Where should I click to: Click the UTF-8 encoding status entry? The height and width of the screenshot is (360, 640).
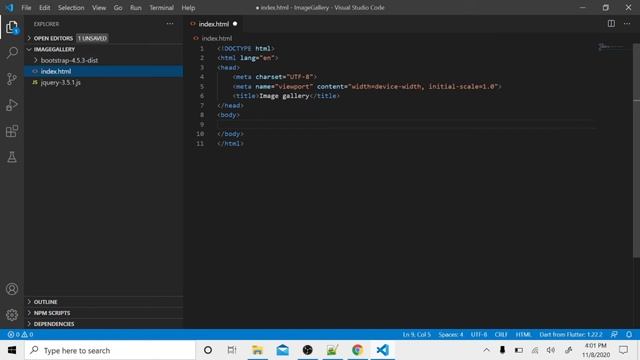[479, 334]
